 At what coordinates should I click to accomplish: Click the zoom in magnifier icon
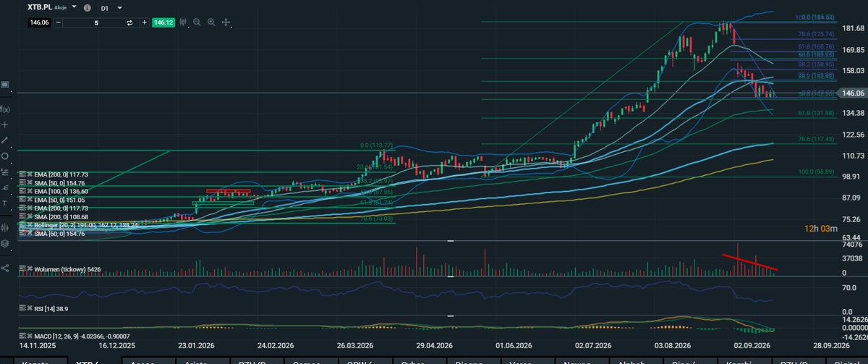[x=212, y=22]
